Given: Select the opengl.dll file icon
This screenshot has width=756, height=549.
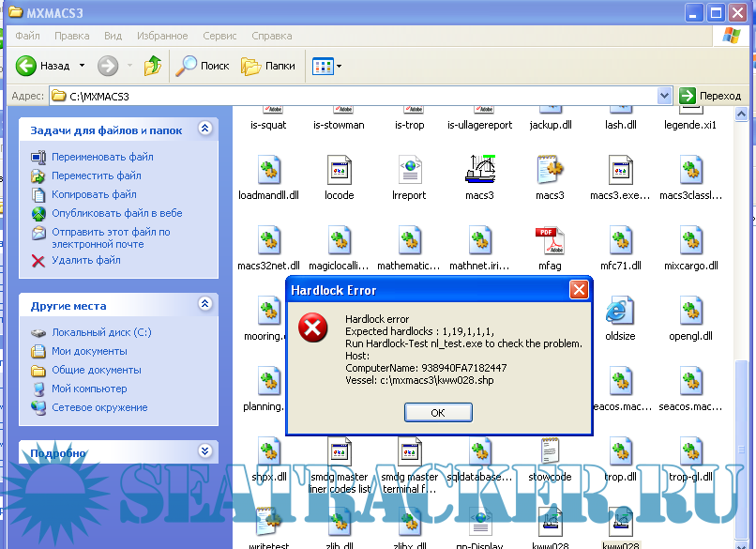Looking at the screenshot, I should [x=690, y=313].
